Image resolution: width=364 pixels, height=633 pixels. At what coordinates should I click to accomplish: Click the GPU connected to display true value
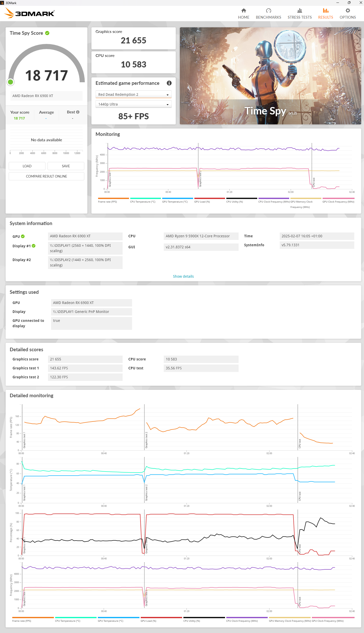coord(91,323)
